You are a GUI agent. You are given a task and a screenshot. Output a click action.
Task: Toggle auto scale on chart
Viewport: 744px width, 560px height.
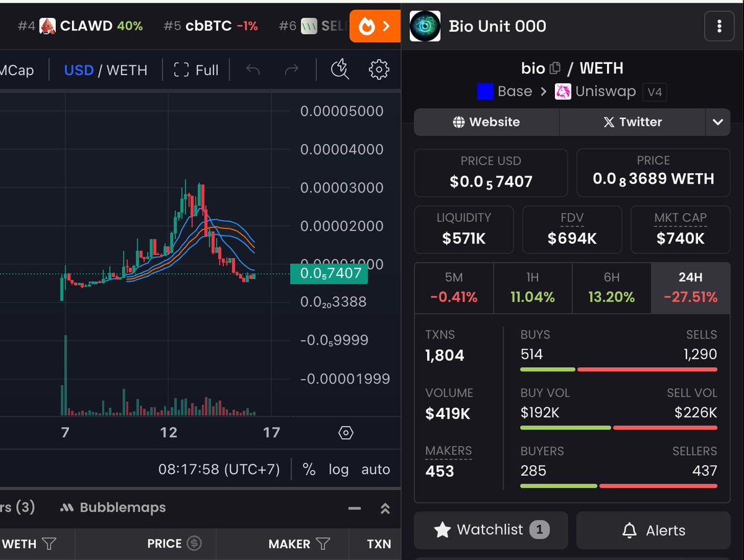coord(376,469)
